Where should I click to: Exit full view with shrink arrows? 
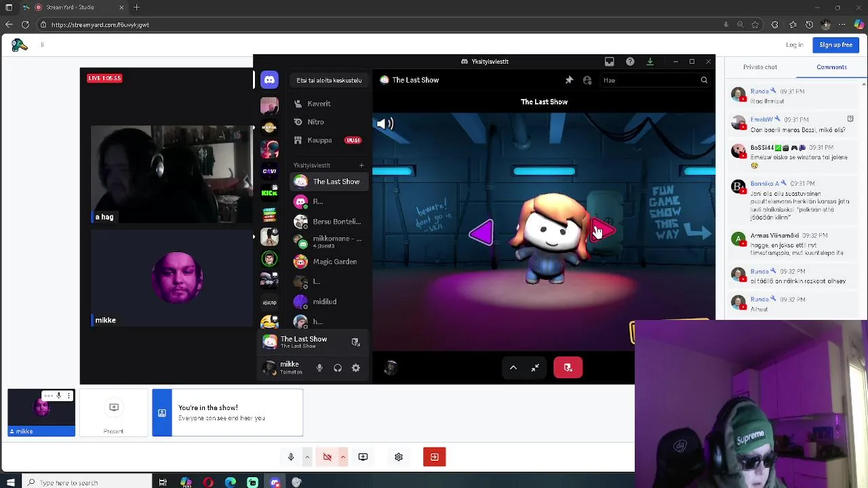point(535,367)
